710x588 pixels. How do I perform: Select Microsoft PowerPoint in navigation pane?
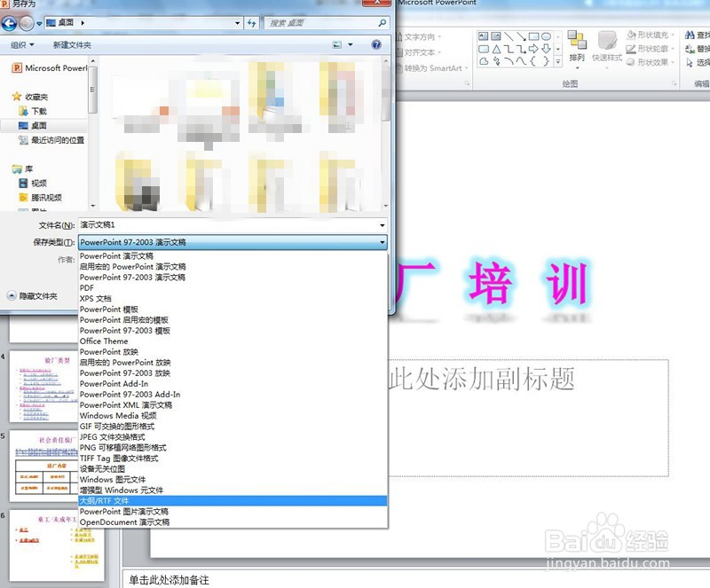pos(49,68)
